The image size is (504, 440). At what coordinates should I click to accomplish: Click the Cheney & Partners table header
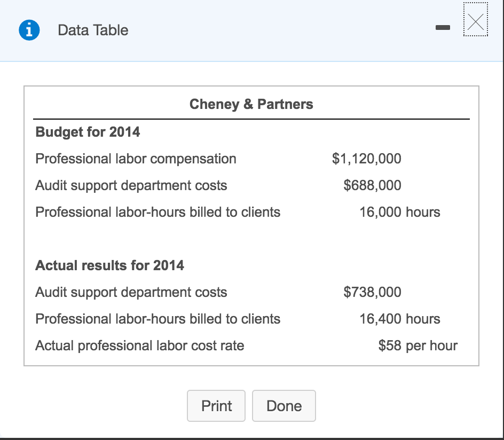click(x=251, y=104)
